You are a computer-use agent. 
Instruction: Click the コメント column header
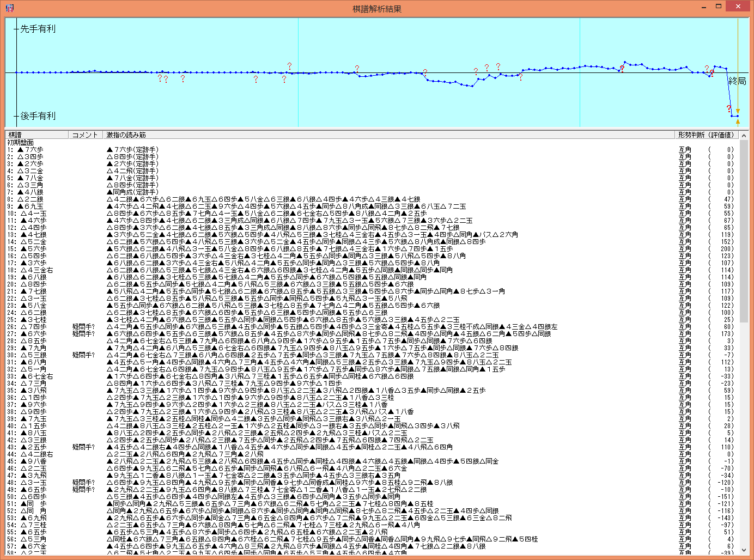point(85,135)
